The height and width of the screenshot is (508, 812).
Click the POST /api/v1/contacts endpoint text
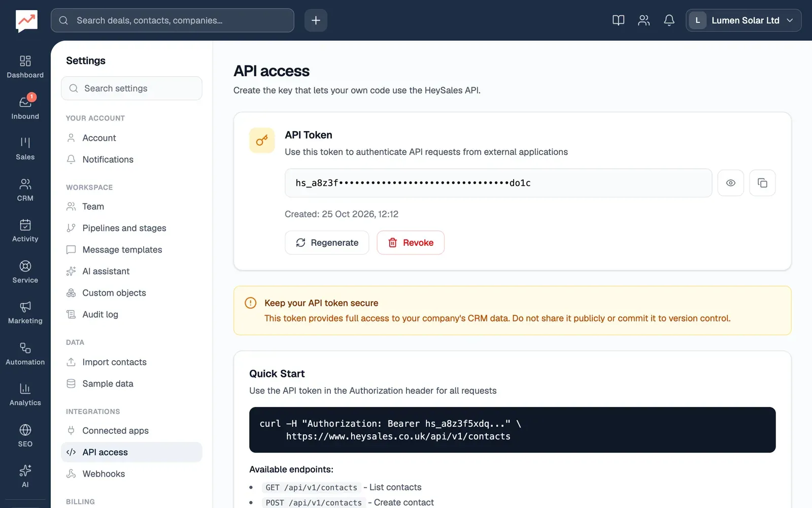click(x=314, y=502)
